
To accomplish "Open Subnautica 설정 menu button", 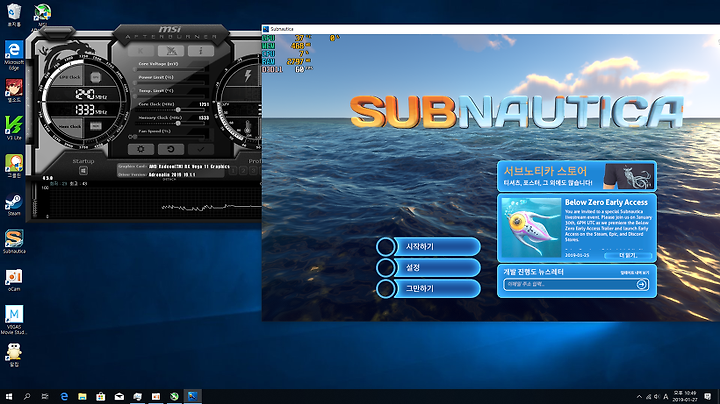I will [428, 268].
